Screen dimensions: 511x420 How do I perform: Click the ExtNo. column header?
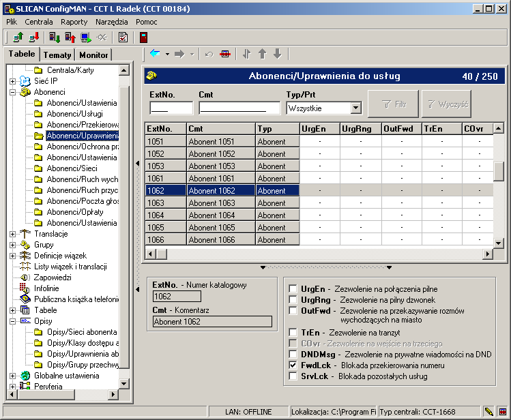(x=166, y=129)
